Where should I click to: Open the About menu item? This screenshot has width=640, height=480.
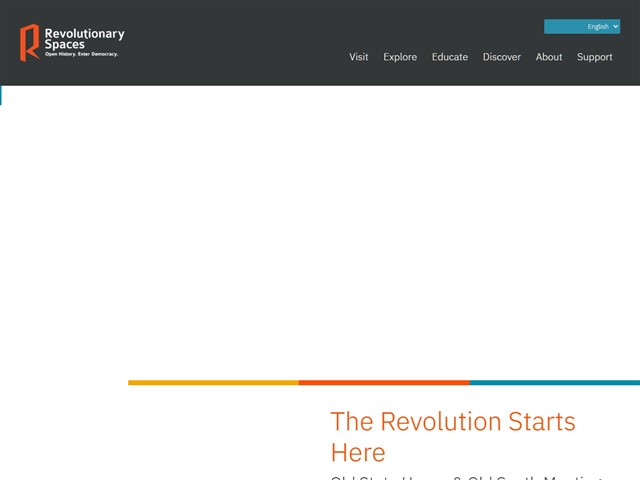[x=548, y=57]
